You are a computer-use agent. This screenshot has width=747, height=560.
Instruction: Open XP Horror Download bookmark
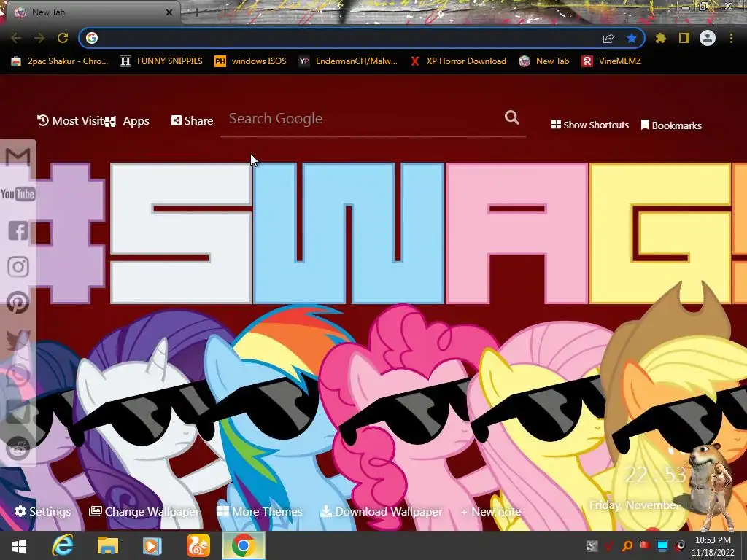[458, 61]
